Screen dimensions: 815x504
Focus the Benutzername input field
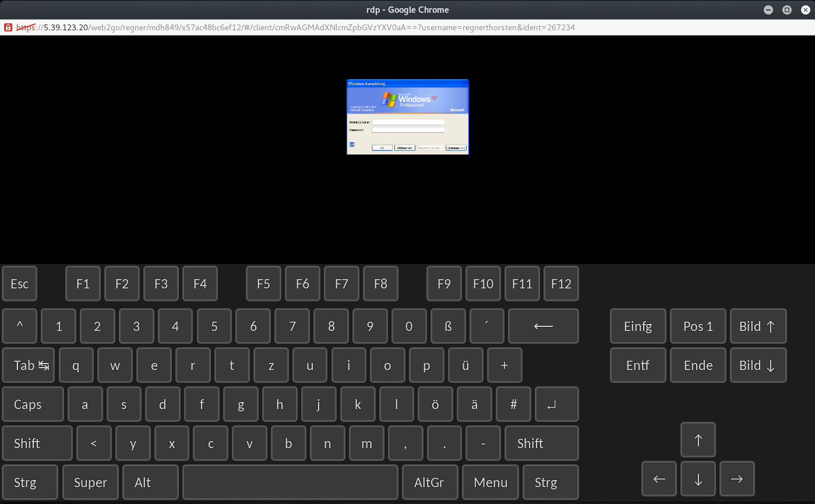click(408, 122)
